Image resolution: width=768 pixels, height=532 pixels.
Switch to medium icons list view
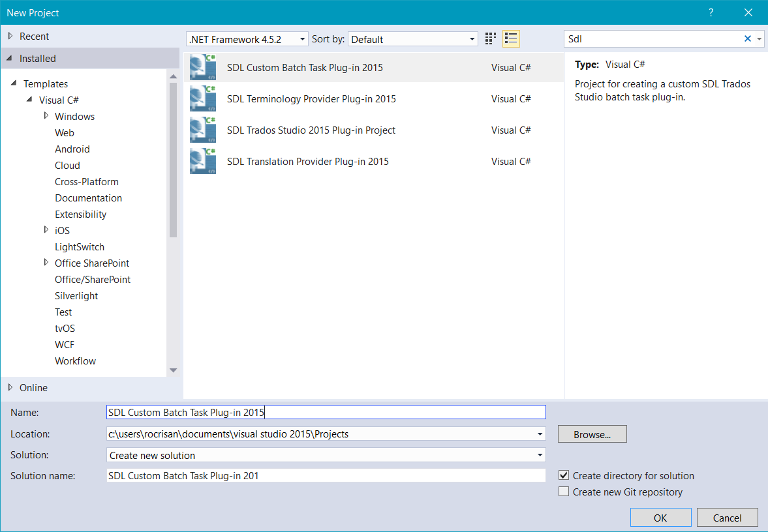point(511,38)
